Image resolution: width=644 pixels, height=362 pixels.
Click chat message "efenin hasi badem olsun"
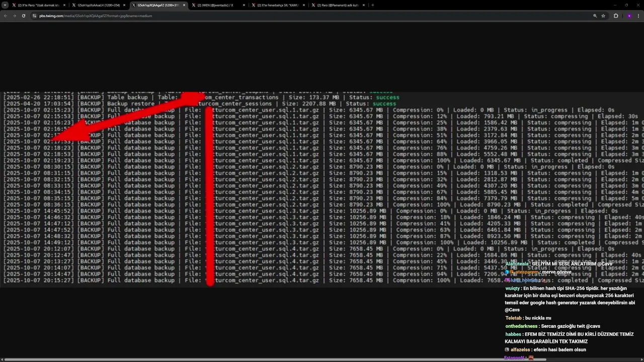(559, 349)
